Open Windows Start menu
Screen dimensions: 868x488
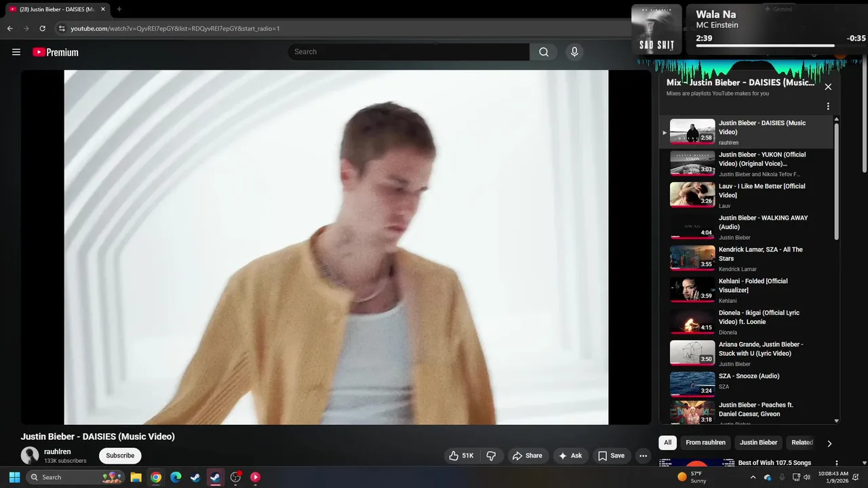tap(14, 477)
